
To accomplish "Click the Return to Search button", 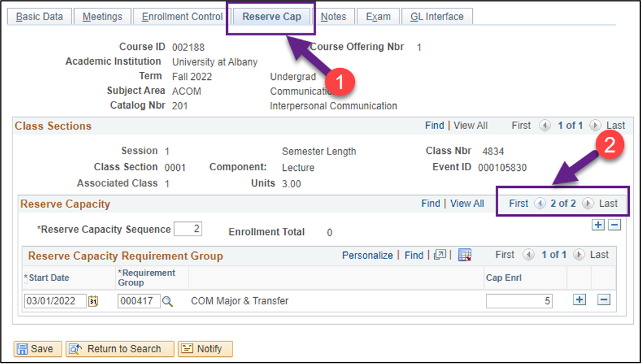I will coord(120,349).
